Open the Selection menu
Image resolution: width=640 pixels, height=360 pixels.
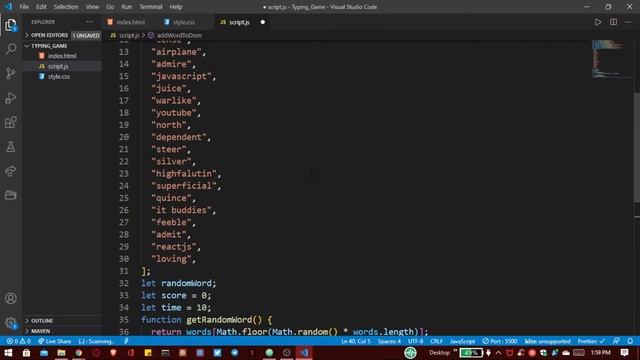tap(66, 7)
